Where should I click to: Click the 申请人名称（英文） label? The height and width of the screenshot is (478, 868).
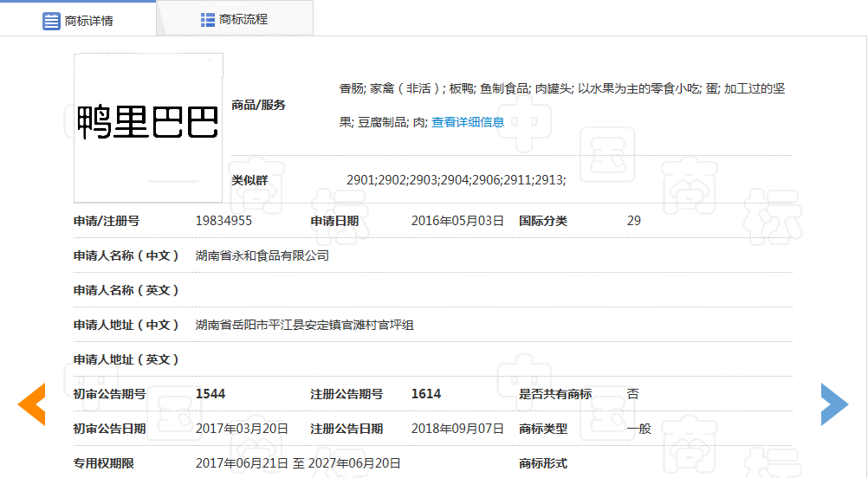(126, 290)
